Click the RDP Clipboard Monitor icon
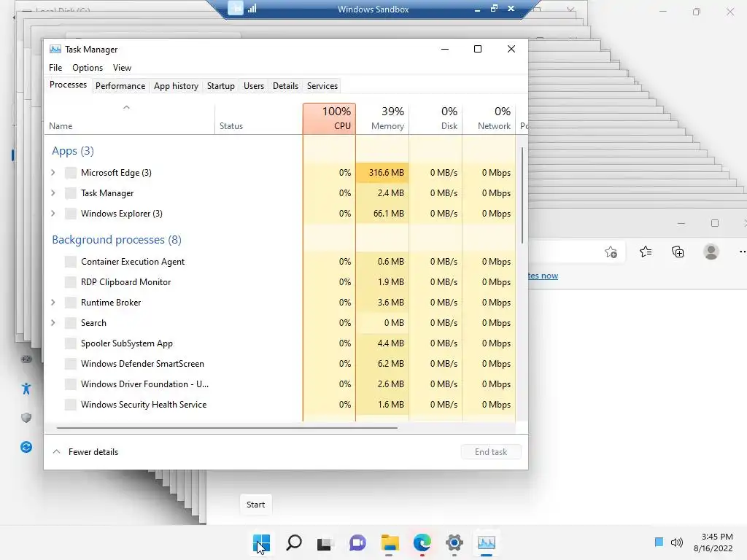747x560 pixels. (71, 282)
